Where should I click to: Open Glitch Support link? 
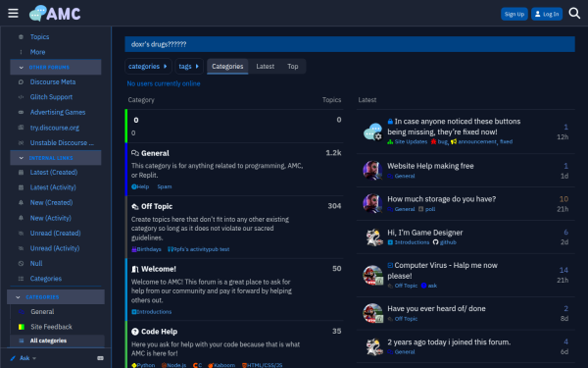click(51, 97)
